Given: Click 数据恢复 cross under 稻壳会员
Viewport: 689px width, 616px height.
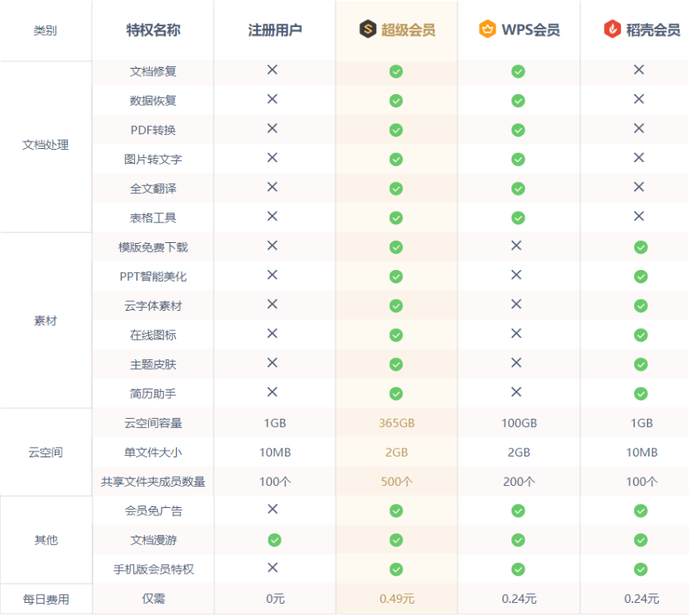Looking at the screenshot, I should tap(639, 99).
